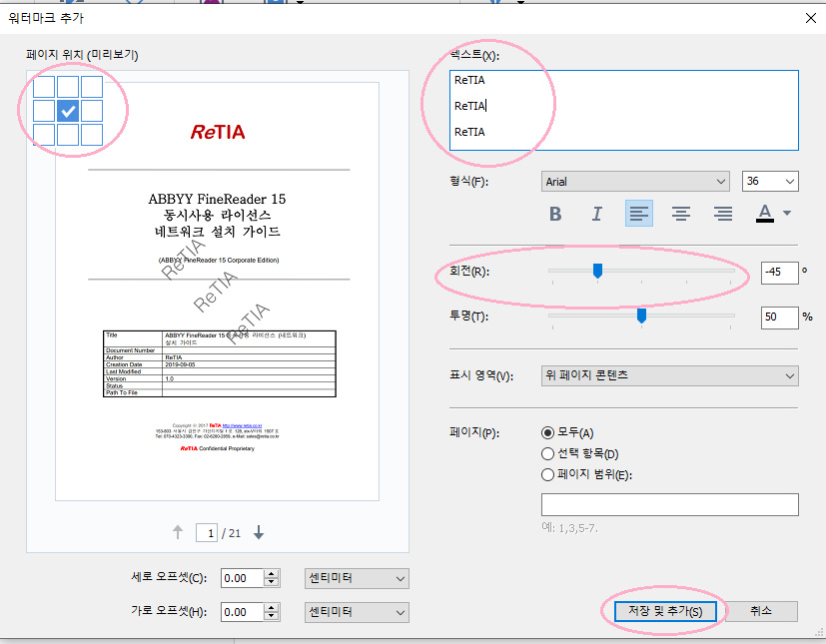Screen dimensions: 826x644
Task: Open the 표시 영역 위 페이지 콘텐츠 dropdown
Action: coord(669,376)
